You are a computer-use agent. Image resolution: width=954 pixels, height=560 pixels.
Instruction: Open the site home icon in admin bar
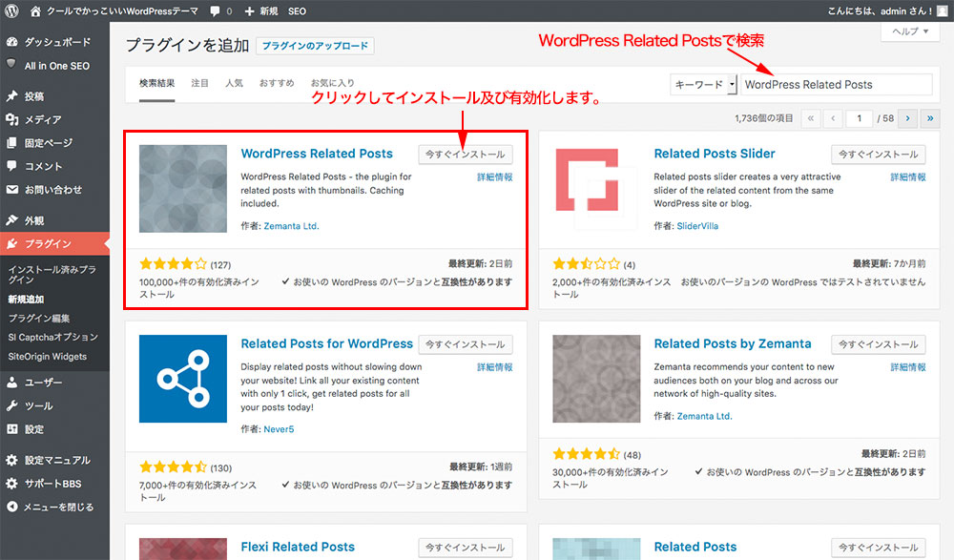pyautogui.click(x=35, y=10)
